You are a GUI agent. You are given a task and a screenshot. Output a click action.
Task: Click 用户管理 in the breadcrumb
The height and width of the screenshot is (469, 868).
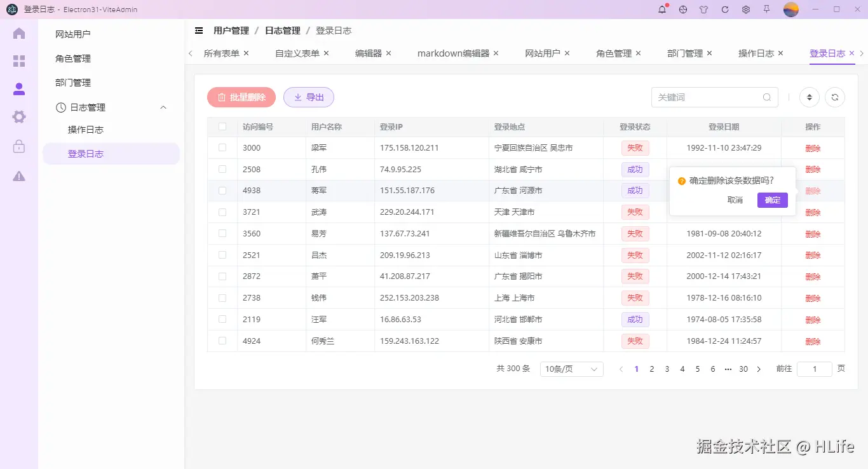231,31
